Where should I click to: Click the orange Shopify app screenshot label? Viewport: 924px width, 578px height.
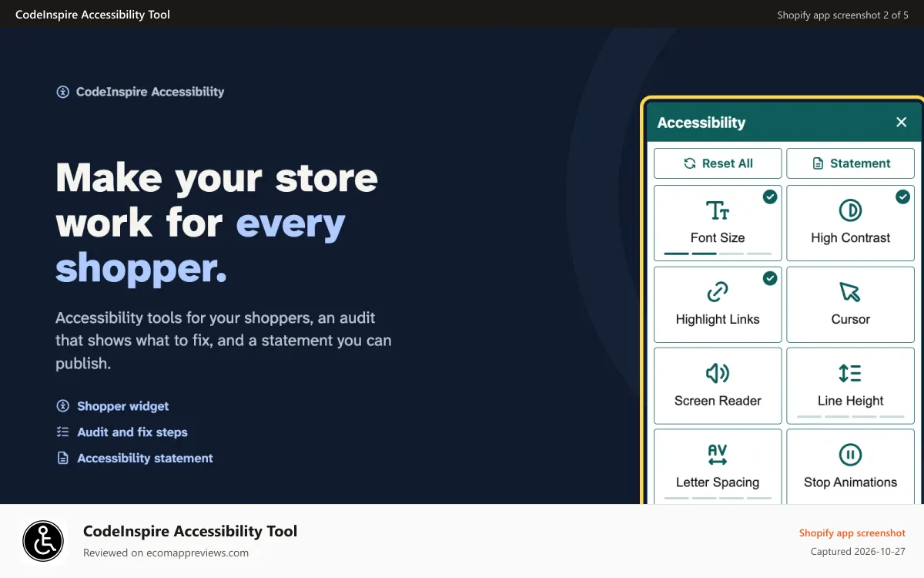[x=852, y=533]
